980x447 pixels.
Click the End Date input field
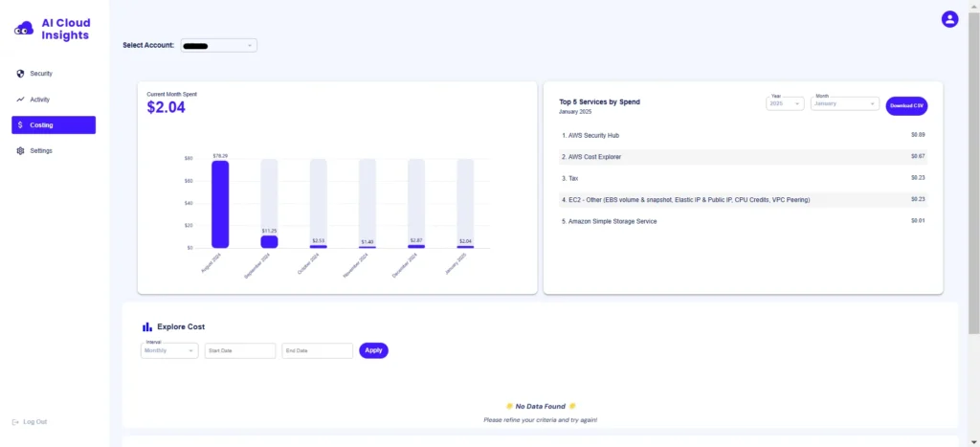pos(317,351)
